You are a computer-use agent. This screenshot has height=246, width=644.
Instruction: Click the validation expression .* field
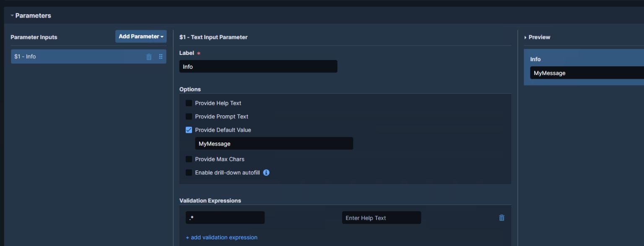click(225, 218)
